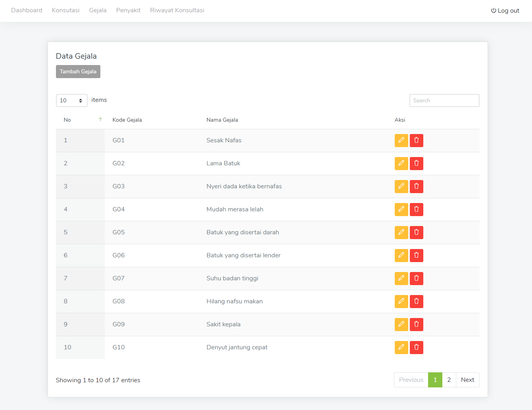The width and height of the screenshot is (532, 410).
Task: Open the items per page dropdown
Action: [71, 100]
